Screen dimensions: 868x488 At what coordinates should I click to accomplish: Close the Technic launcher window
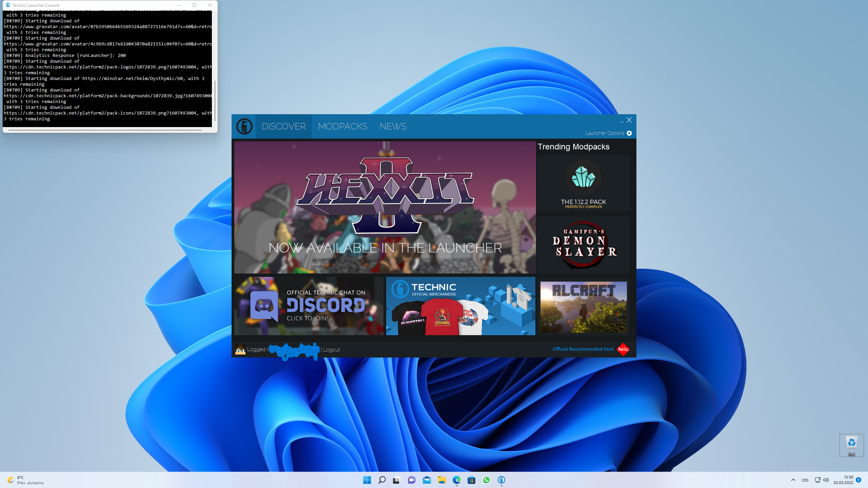[629, 120]
